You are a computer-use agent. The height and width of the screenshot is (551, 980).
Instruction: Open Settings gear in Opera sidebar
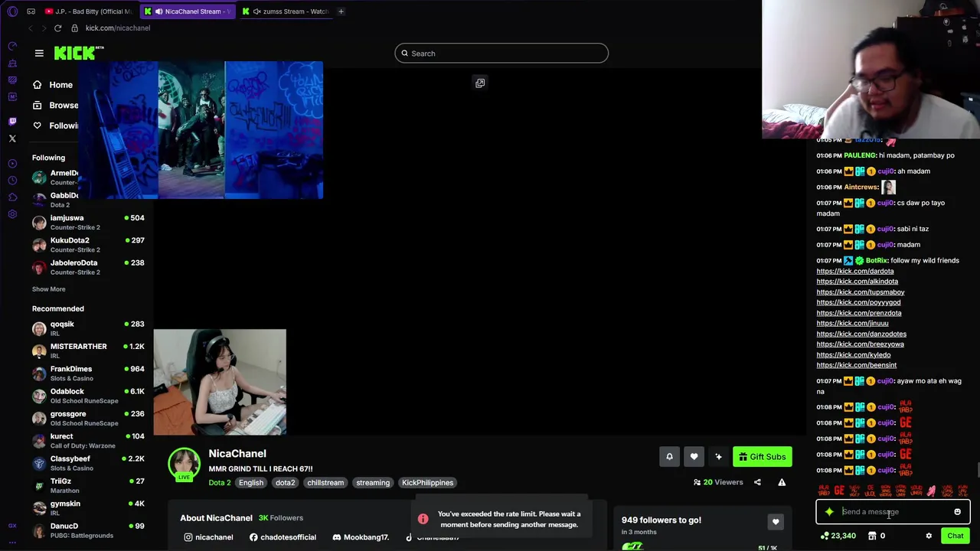point(12,214)
